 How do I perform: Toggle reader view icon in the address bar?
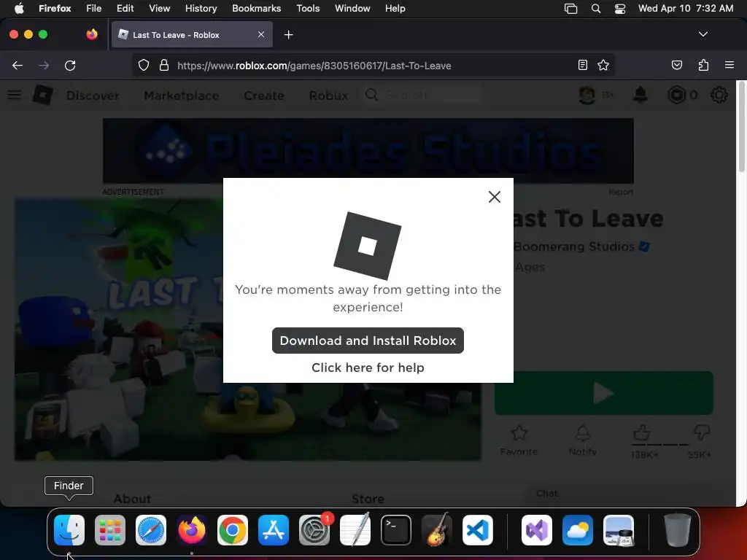(x=583, y=65)
